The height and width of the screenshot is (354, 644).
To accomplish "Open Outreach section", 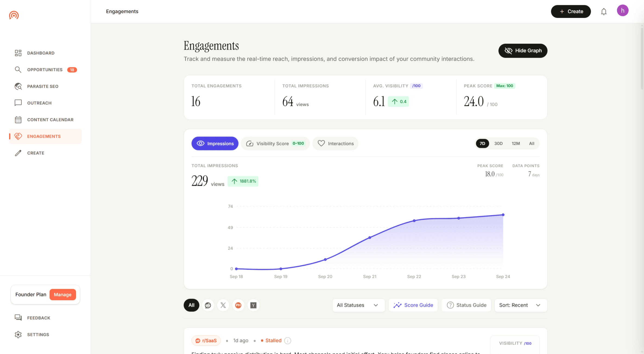I will click(45, 103).
